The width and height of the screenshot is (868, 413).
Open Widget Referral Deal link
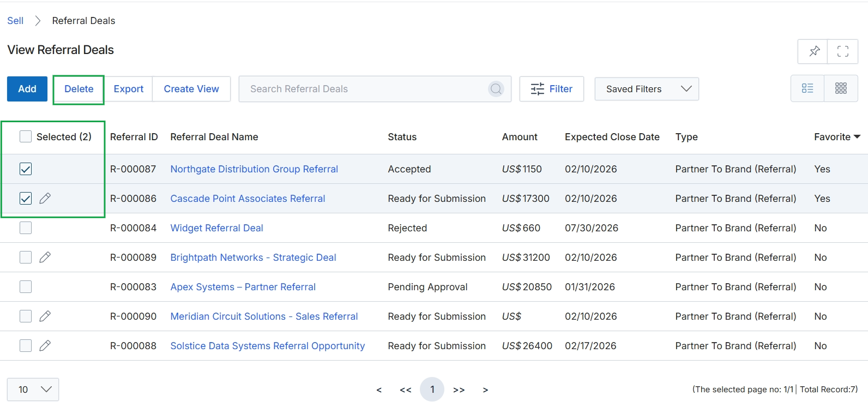[x=216, y=228]
